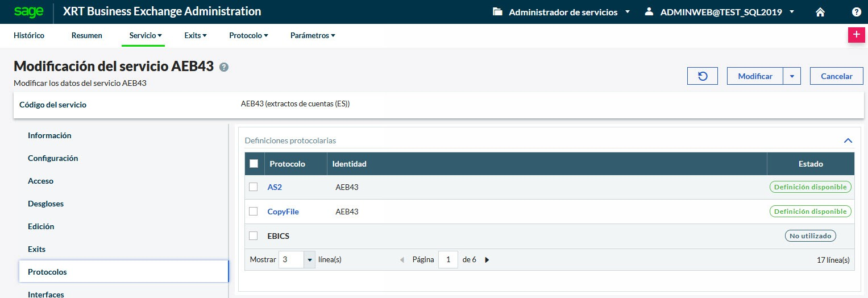Check the AS2 protocol row checkbox

(x=254, y=187)
